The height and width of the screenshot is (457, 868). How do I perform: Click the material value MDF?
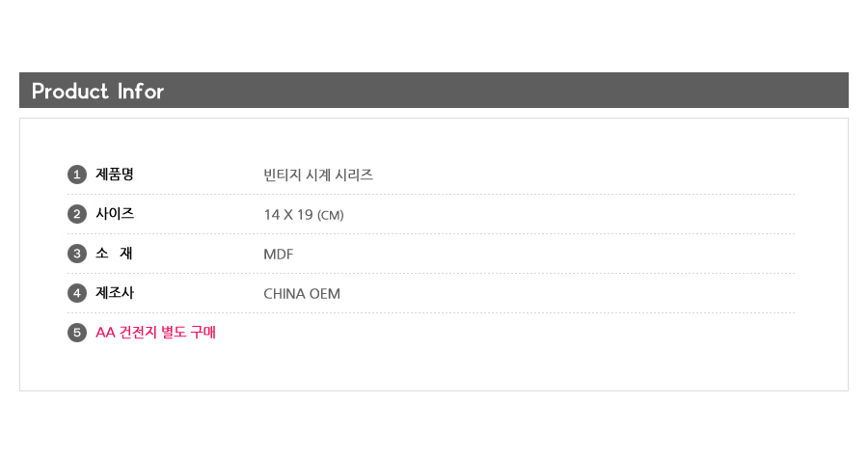(x=279, y=255)
